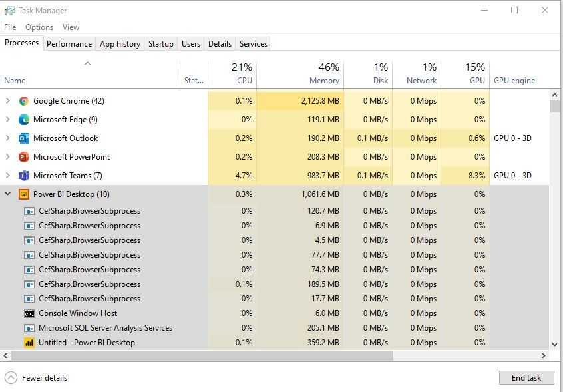
Task: Click the vertical scrollbar up arrow
Action: [554, 95]
